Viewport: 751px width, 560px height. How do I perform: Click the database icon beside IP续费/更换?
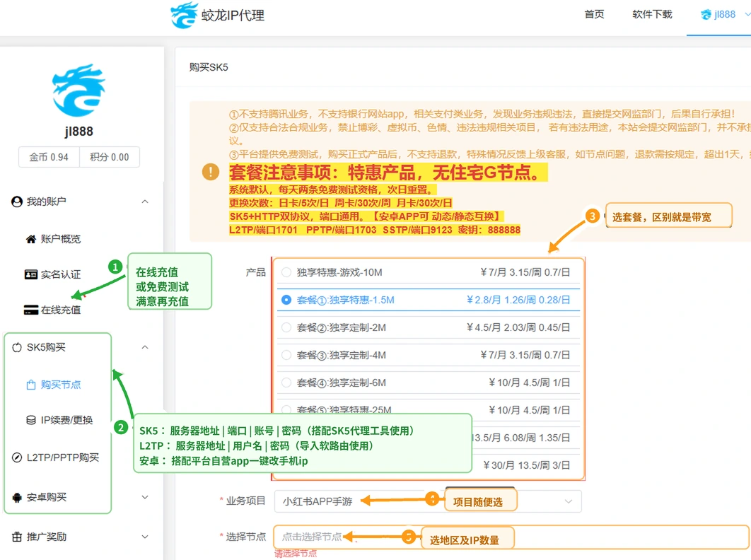point(31,420)
